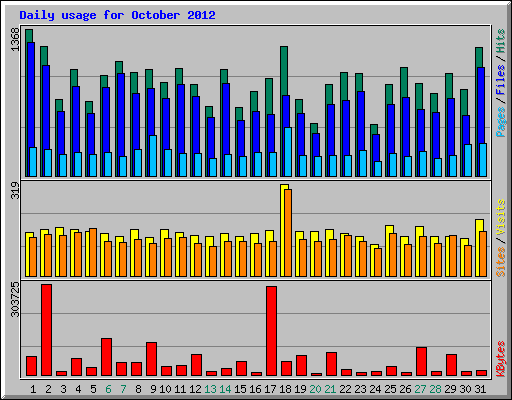Select the 303725 KBytes axis value
This screenshot has width=512, height=400.
click(x=15, y=300)
